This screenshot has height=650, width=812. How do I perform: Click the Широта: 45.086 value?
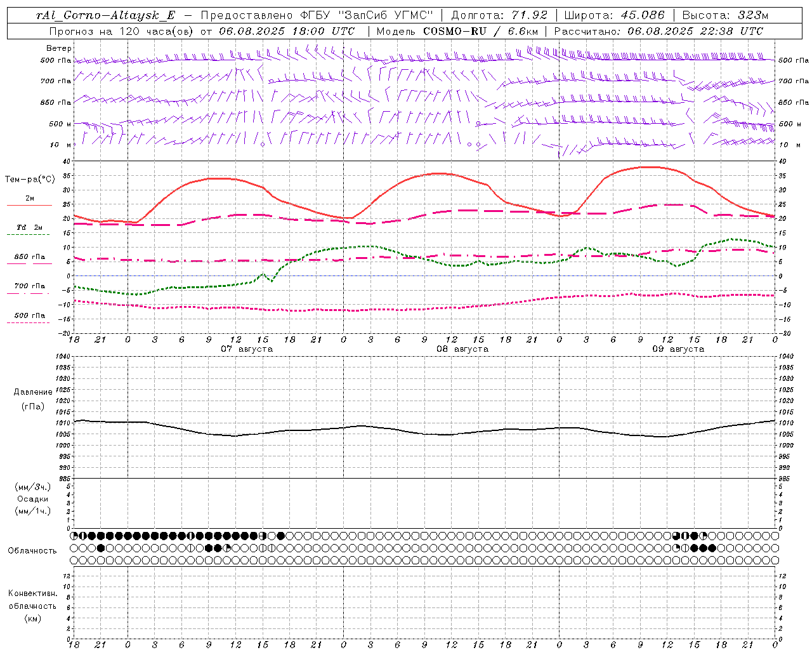(x=614, y=15)
